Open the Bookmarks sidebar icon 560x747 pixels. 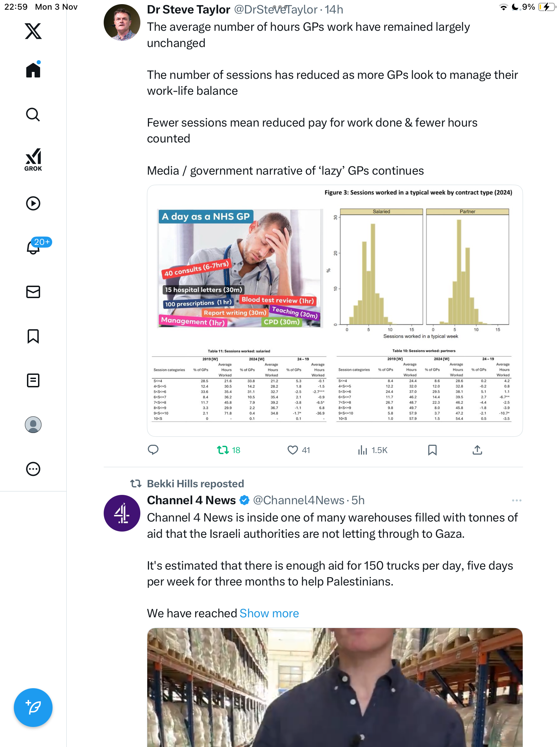click(33, 336)
